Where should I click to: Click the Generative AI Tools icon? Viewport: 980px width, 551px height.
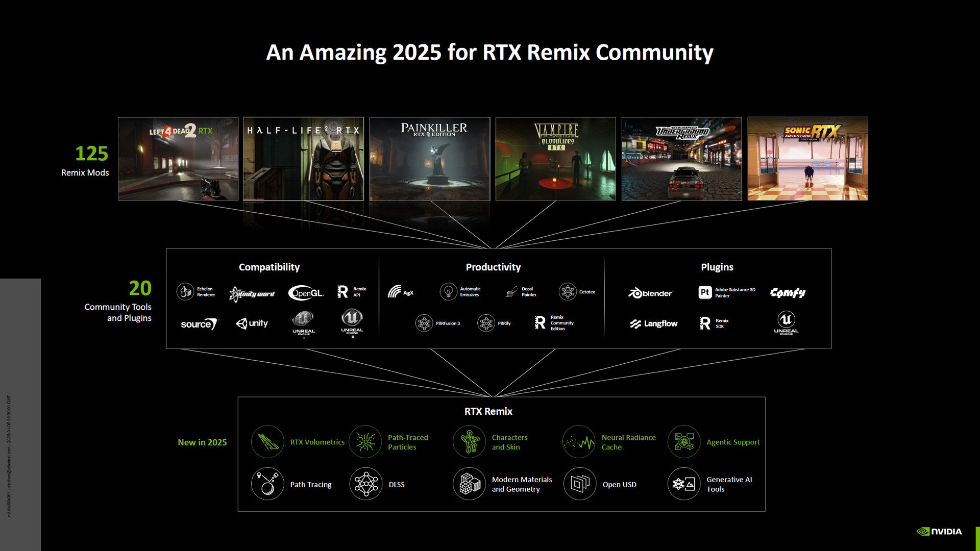(684, 484)
